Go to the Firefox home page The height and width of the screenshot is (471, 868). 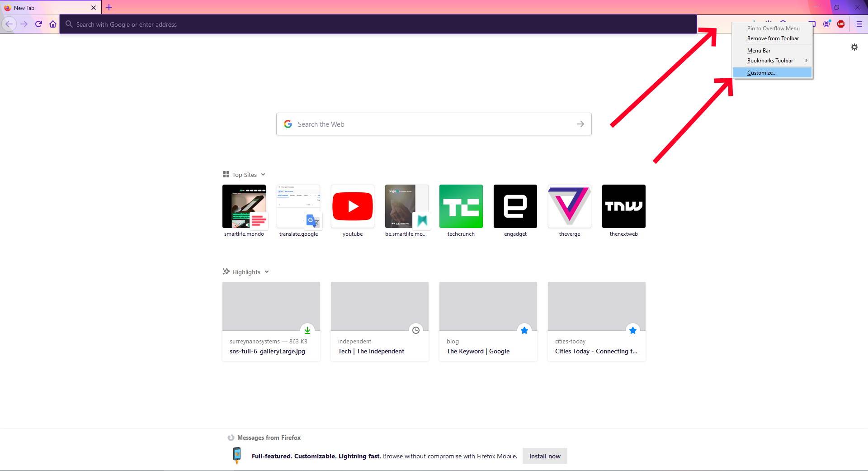53,24
